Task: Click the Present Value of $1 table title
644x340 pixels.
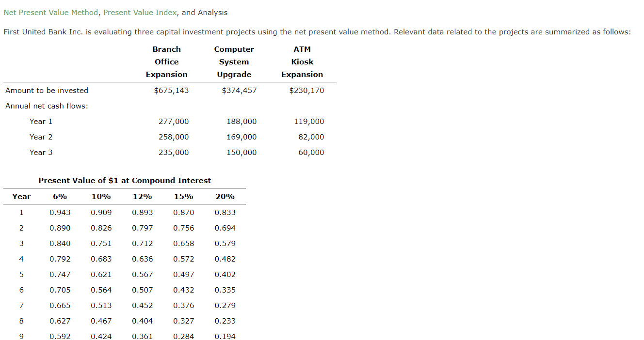Action: [125, 180]
